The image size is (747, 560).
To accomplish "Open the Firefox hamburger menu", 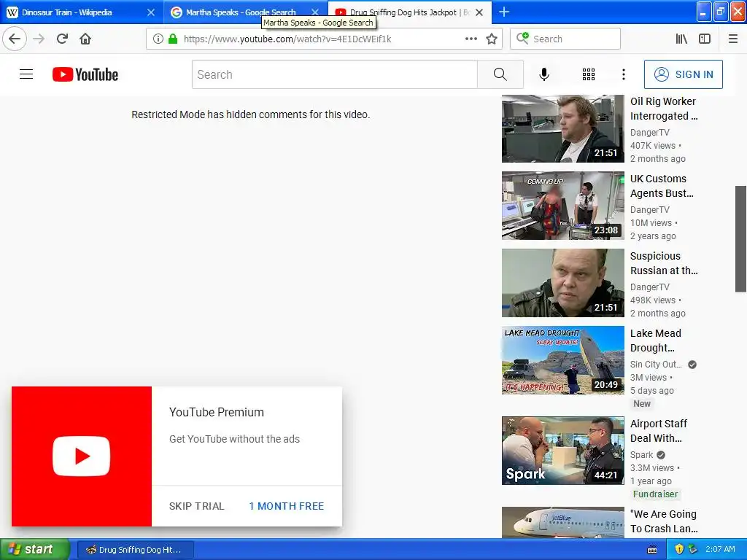I will pyautogui.click(x=733, y=39).
